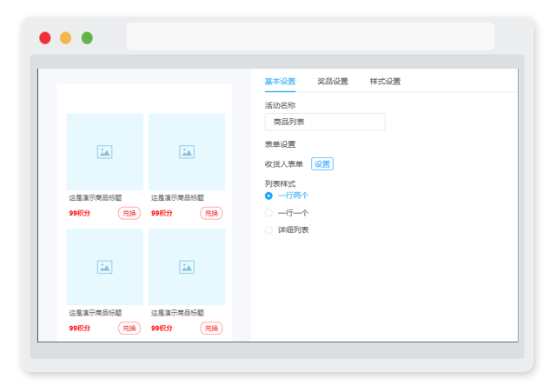The width and height of the screenshot is (556, 392).
Task: Click the green maximize window dot
Action: pos(87,37)
